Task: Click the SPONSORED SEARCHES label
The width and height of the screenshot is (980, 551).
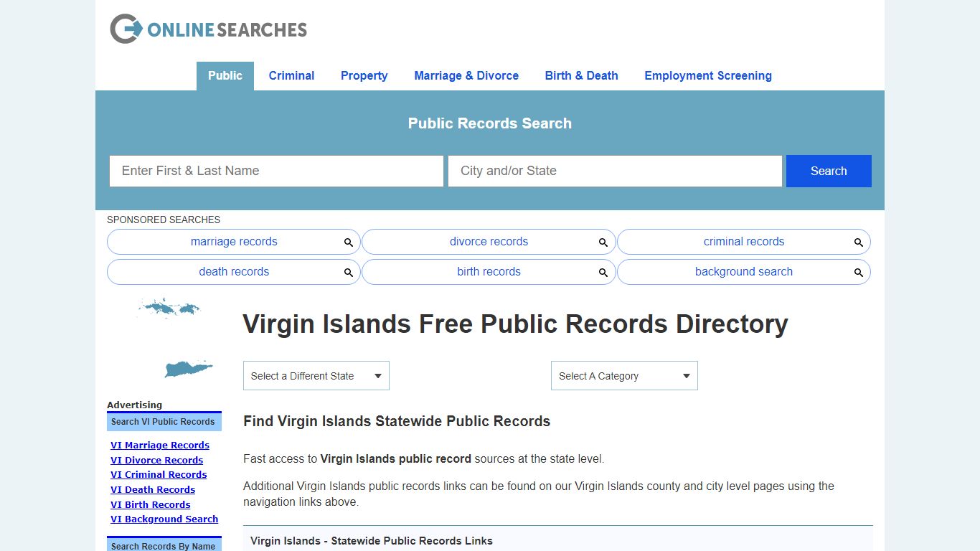Action: coord(164,220)
